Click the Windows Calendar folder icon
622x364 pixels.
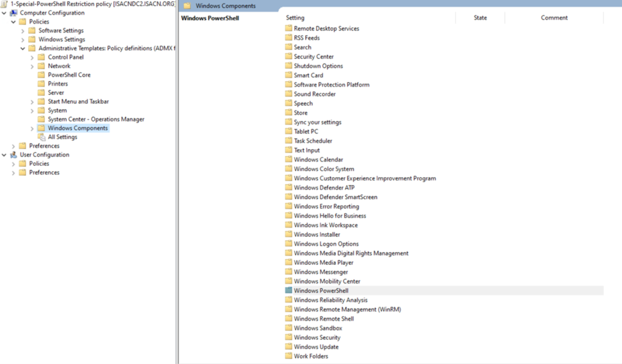tap(289, 160)
